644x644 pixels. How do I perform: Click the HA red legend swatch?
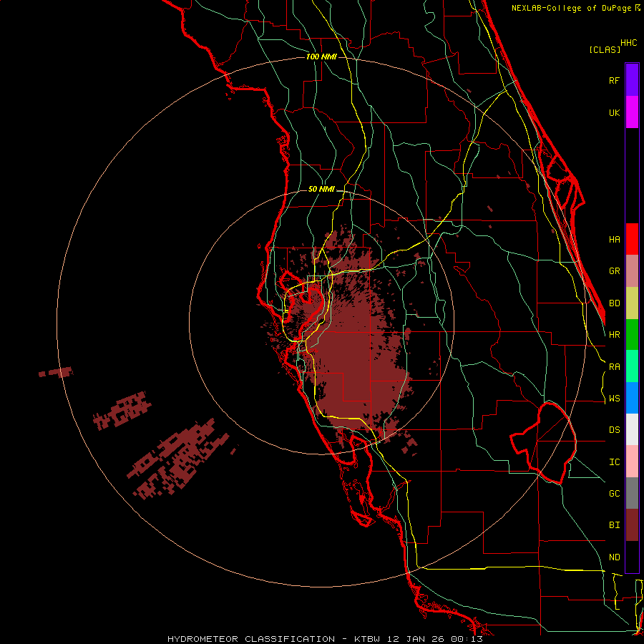(x=632, y=239)
